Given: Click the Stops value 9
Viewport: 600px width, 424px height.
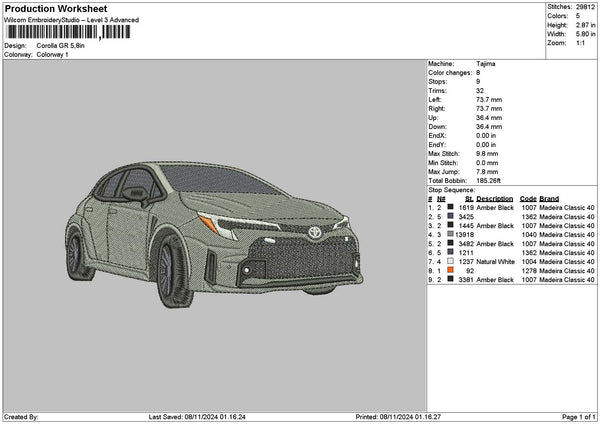Looking at the screenshot, I should point(478,82).
